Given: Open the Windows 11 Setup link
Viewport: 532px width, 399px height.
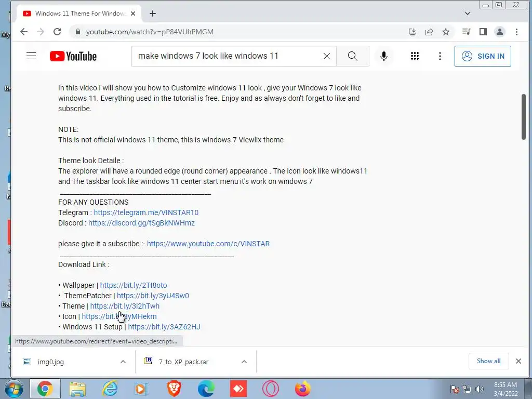Looking at the screenshot, I should (164, 327).
